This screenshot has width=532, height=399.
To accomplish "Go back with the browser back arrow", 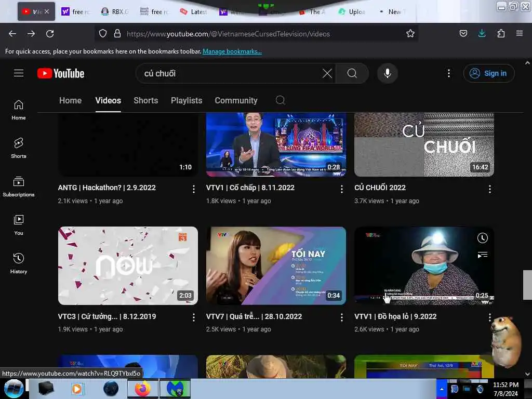I will point(12,34).
